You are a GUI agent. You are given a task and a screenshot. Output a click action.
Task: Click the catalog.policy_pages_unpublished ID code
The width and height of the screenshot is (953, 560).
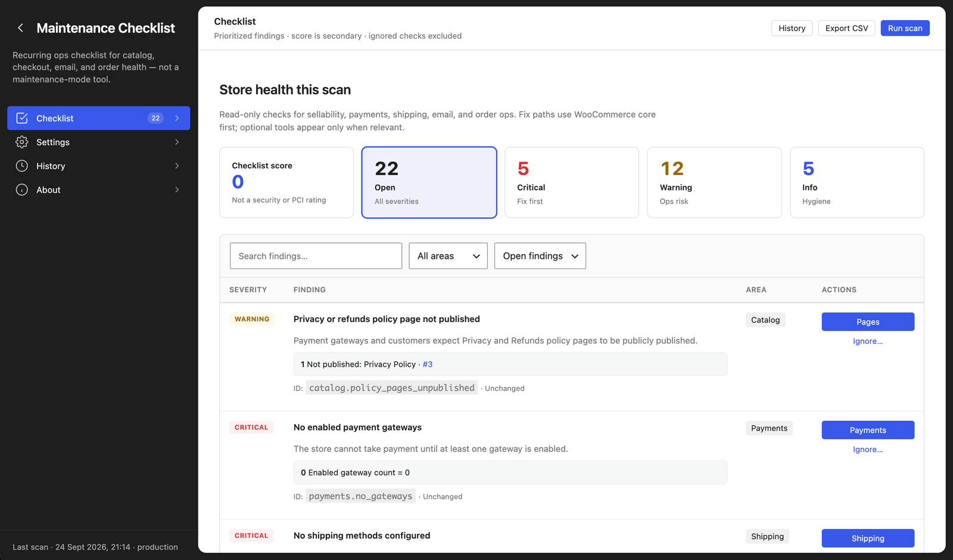click(x=392, y=388)
